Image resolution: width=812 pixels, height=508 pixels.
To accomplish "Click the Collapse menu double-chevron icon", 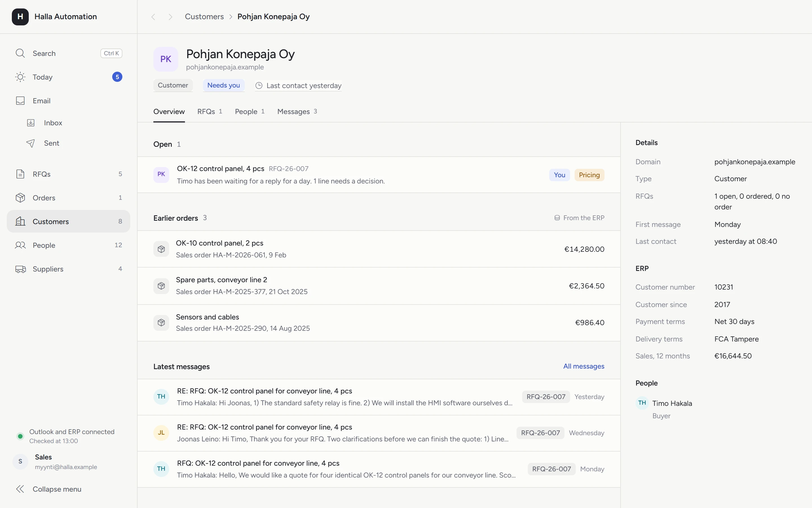I will tap(20, 489).
